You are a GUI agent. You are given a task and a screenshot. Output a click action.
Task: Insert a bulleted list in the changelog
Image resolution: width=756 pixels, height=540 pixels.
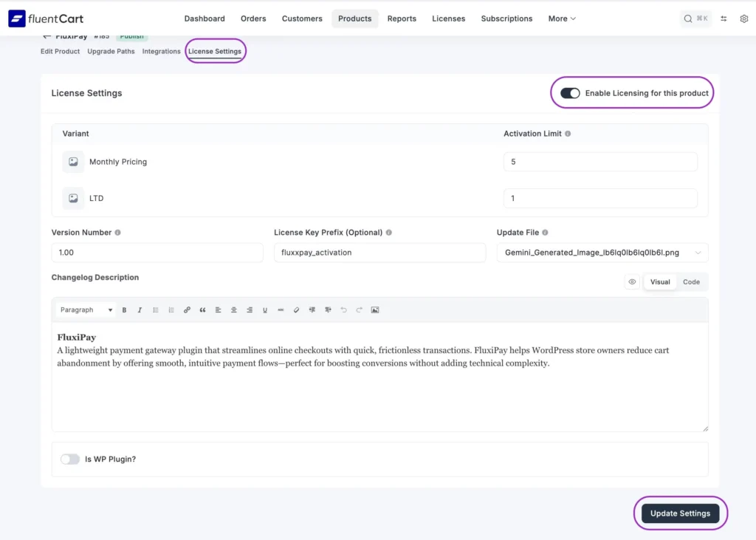pos(156,310)
